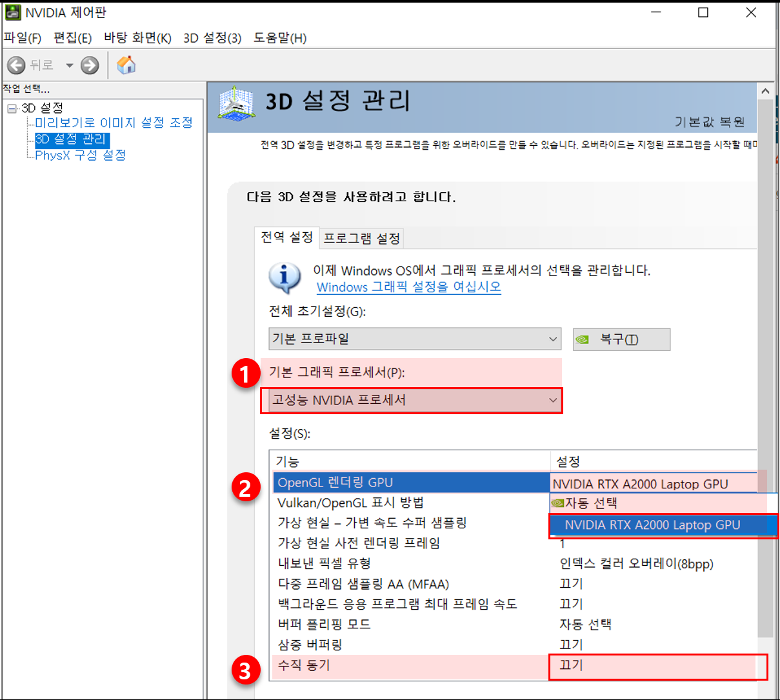The image size is (780, 700).
Task: Open the back history dropdown arrow
Action: coord(69,65)
